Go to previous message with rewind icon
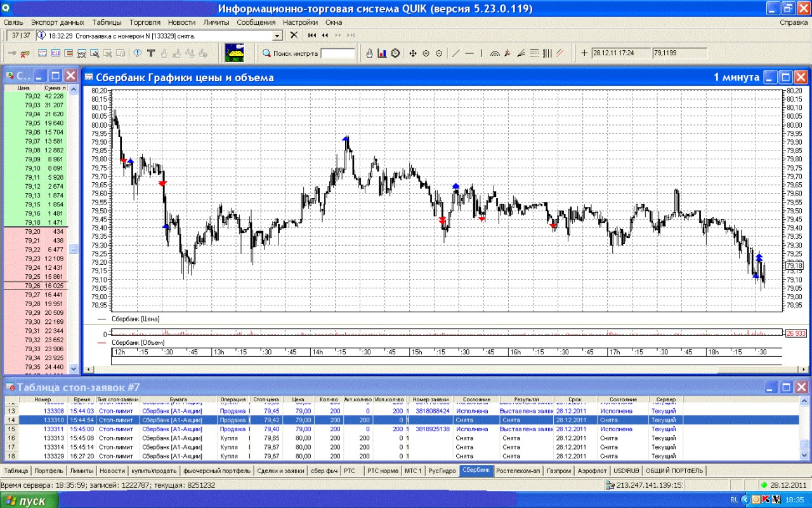The image size is (812, 508). [x=325, y=35]
